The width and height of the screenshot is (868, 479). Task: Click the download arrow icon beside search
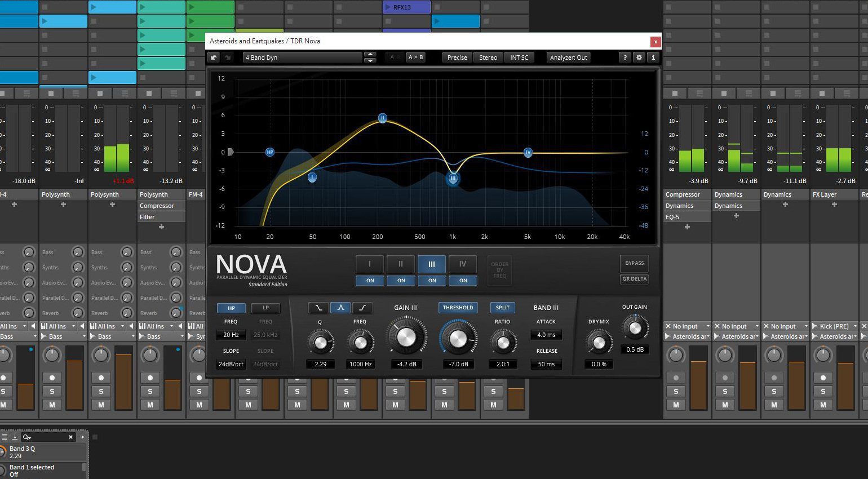pos(15,437)
